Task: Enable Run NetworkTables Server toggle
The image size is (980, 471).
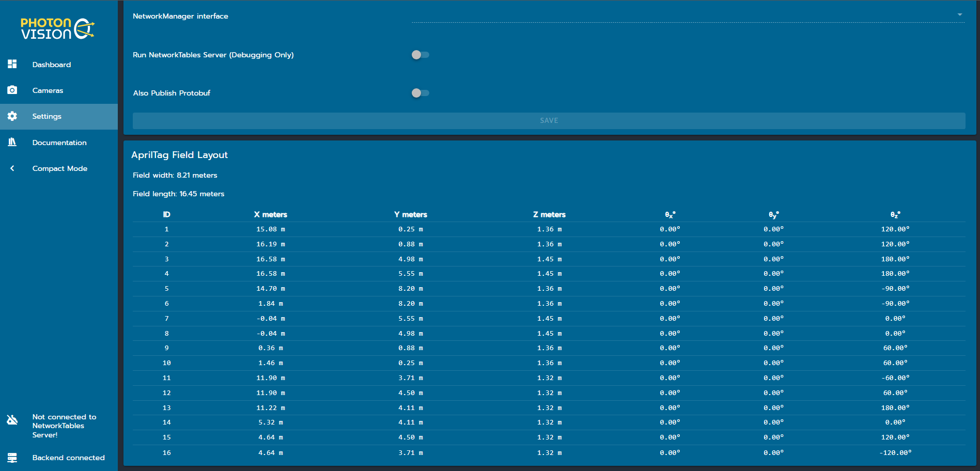Action: tap(420, 55)
